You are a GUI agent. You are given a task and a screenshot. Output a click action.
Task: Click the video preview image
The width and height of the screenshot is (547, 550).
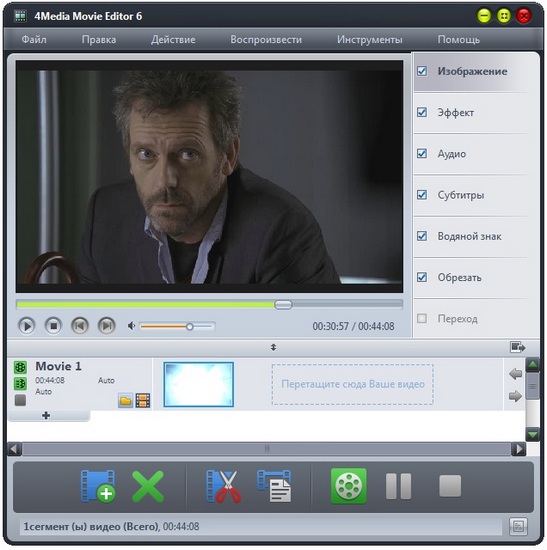tap(209, 176)
